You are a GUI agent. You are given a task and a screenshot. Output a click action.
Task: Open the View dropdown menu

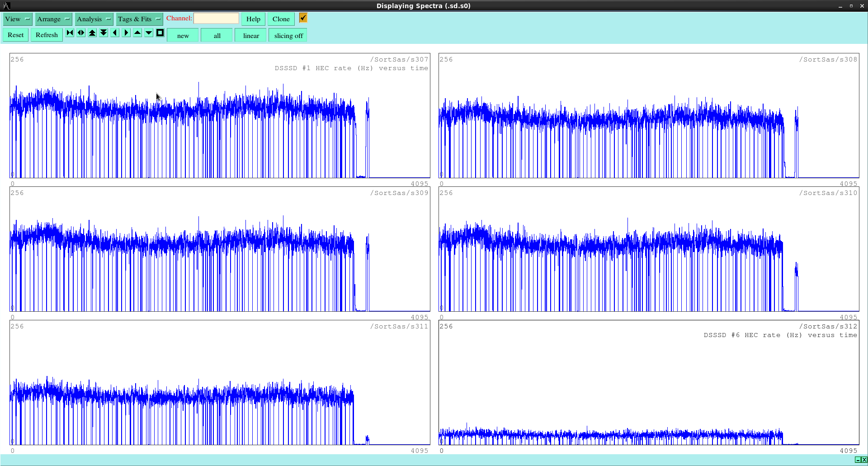[x=17, y=19]
